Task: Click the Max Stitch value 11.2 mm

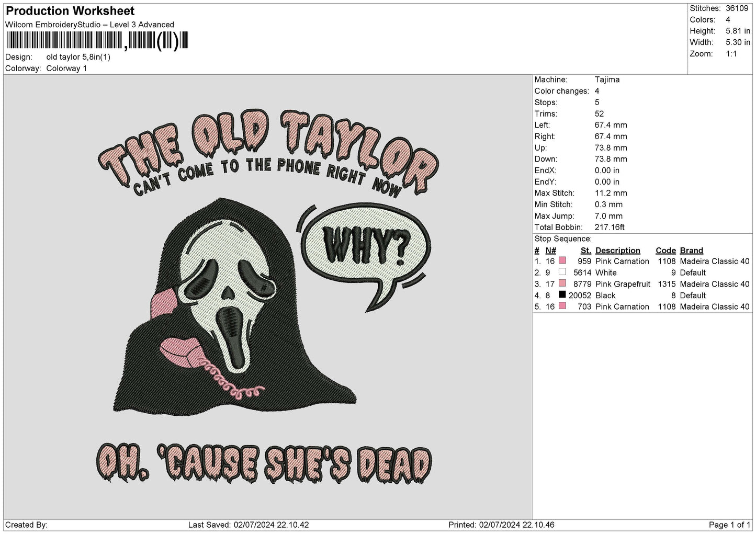Action: (611, 193)
